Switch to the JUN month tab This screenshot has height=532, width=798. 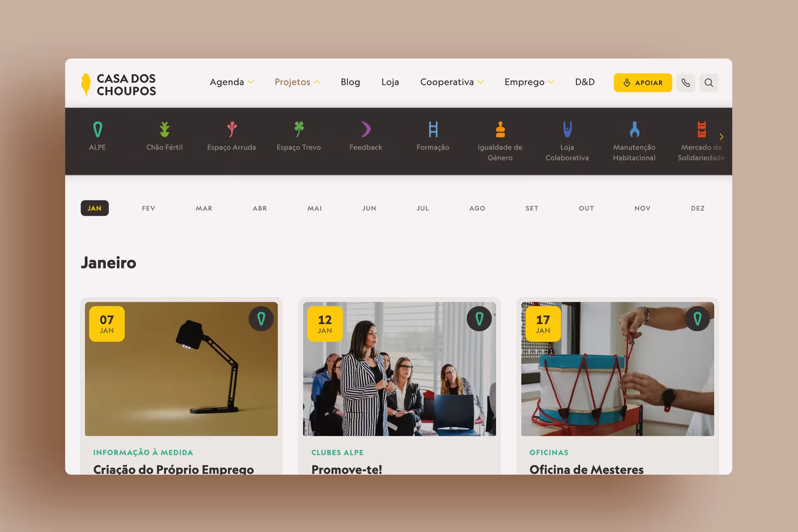[x=369, y=208]
